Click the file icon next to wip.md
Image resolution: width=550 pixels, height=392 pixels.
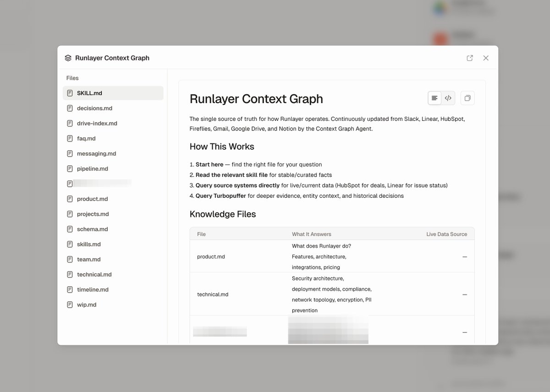[x=70, y=305]
